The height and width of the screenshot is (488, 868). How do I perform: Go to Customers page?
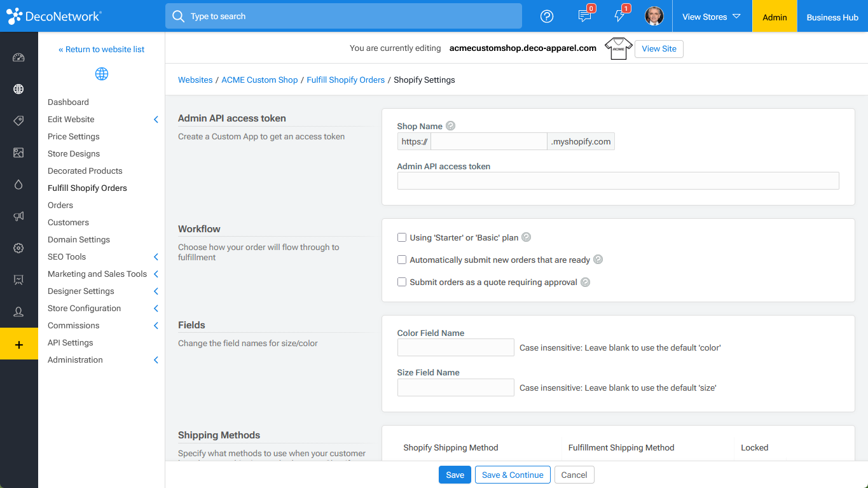[x=68, y=222]
